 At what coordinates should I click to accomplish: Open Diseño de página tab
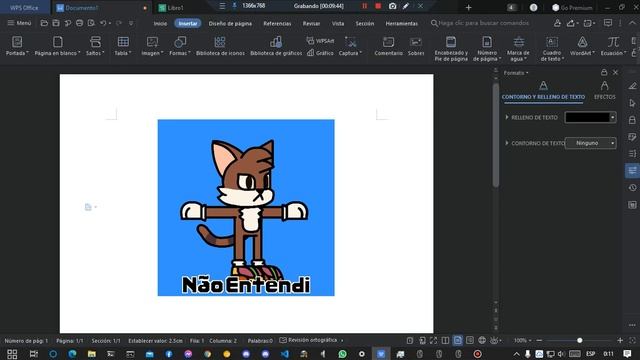point(230,24)
